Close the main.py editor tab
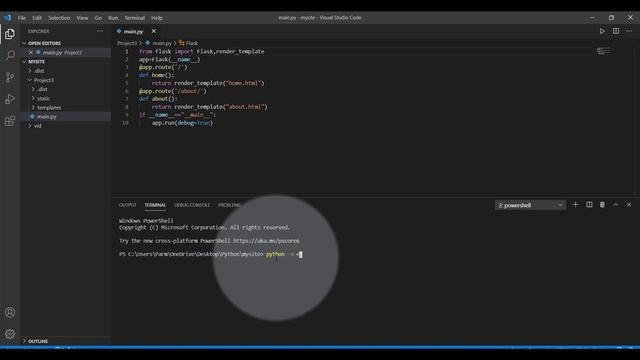 pos(154,31)
